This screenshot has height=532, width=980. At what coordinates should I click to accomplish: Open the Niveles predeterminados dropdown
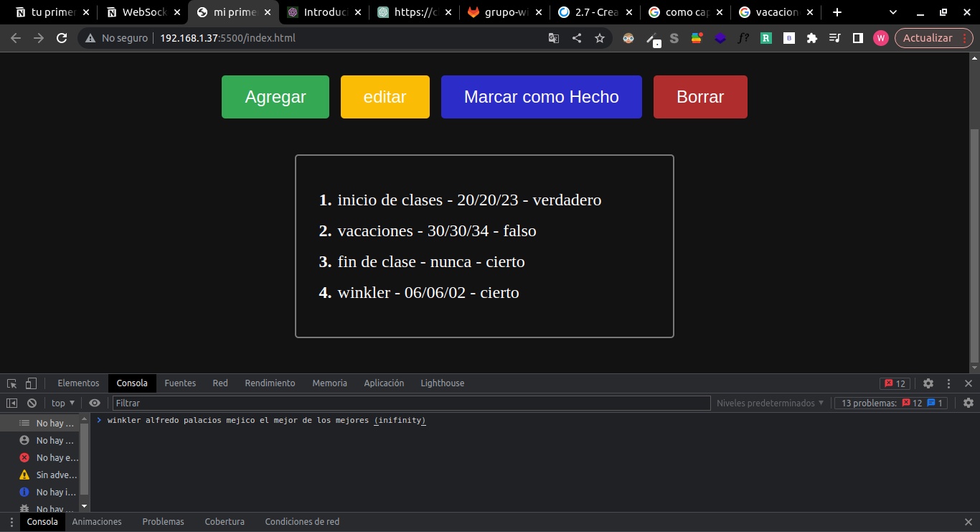coord(769,403)
